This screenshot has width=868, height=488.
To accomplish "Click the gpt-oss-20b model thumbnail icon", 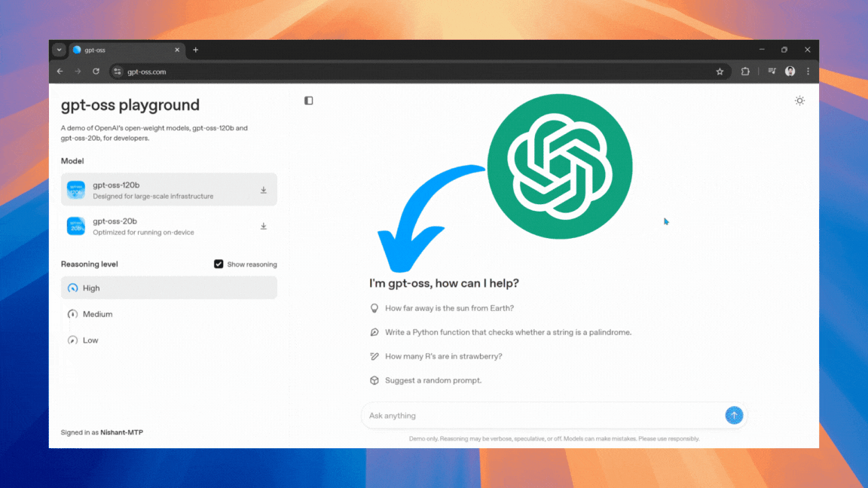I will pyautogui.click(x=76, y=226).
